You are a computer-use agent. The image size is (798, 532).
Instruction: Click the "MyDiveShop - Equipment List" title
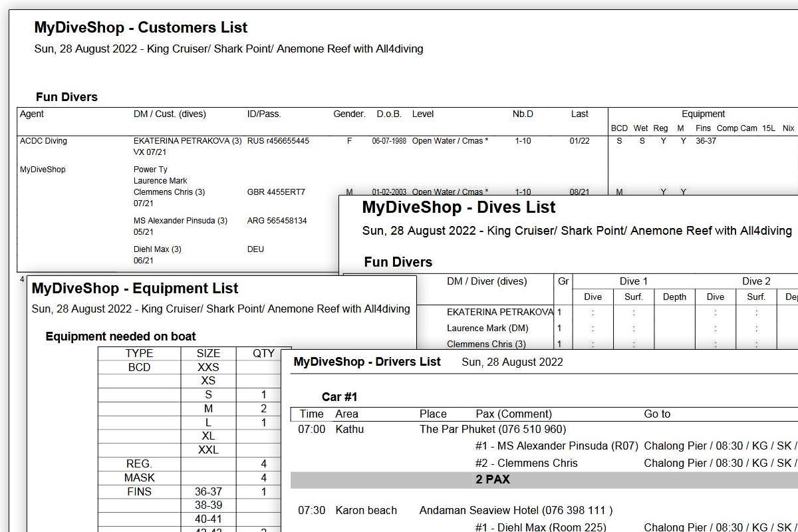(135, 289)
